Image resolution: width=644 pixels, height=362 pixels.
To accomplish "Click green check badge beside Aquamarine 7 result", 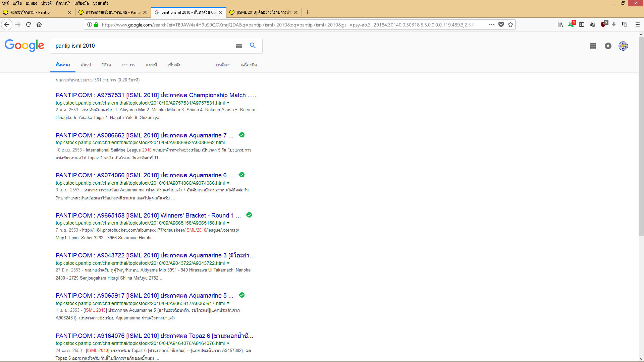I will 241,135.
